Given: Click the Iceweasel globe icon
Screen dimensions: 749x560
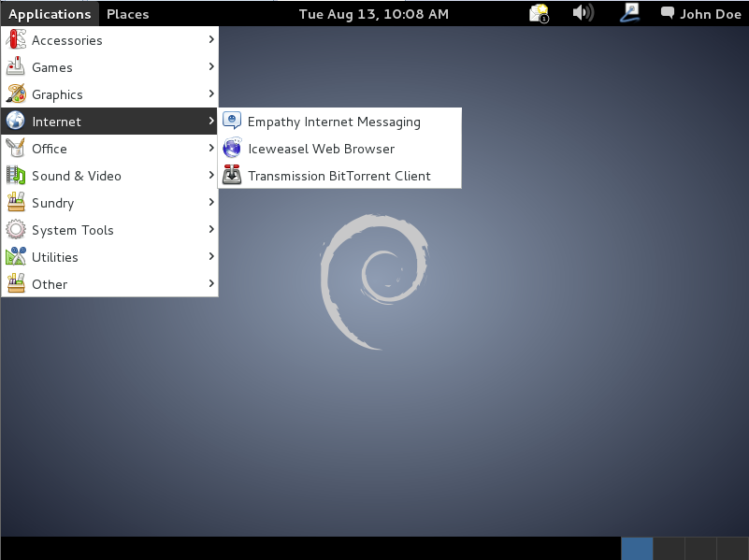Looking at the screenshot, I should click(x=232, y=148).
